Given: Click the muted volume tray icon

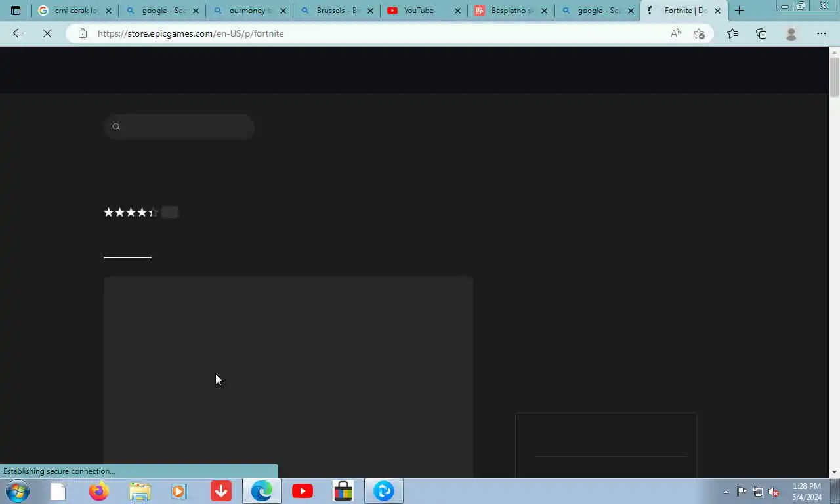Looking at the screenshot, I should [774, 492].
